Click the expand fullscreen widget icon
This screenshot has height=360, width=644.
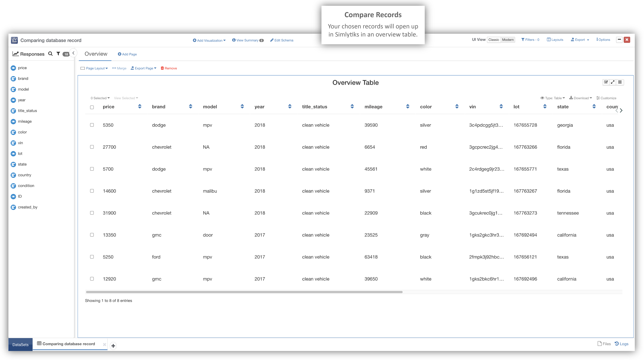[613, 82]
